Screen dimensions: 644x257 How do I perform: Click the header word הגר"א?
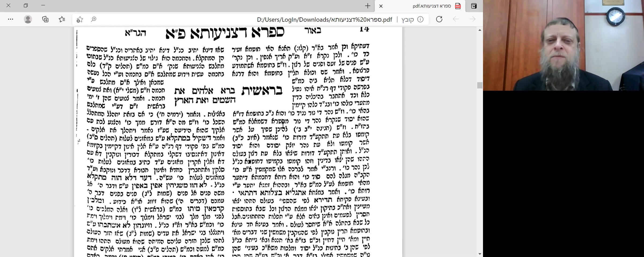point(136,33)
